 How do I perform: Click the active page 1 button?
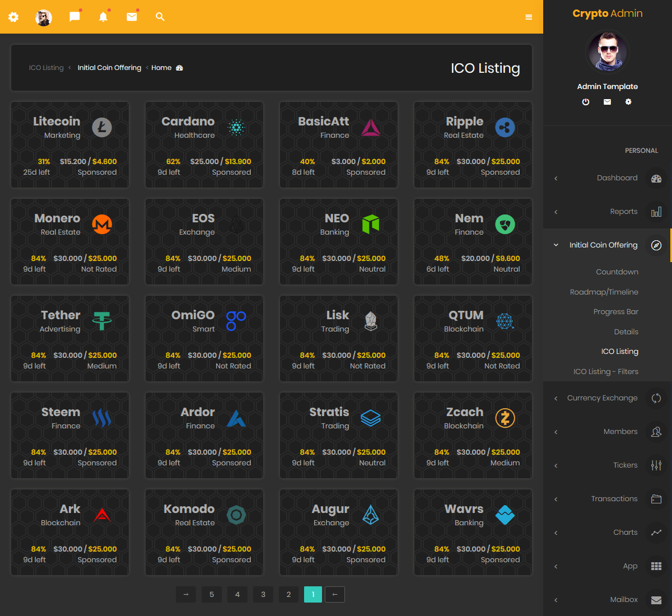313,595
